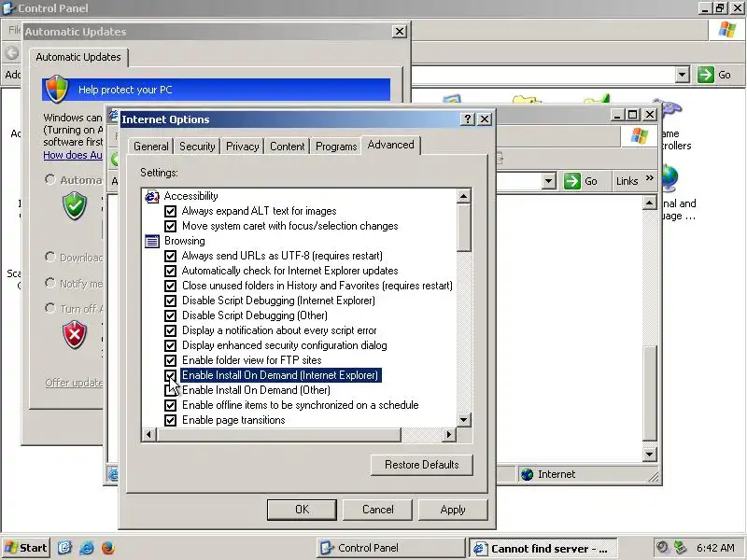This screenshot has width=747, height=560.
Task: Click browser window scroll up arrow
Action: pyautogui.click(x=649, y=203)
